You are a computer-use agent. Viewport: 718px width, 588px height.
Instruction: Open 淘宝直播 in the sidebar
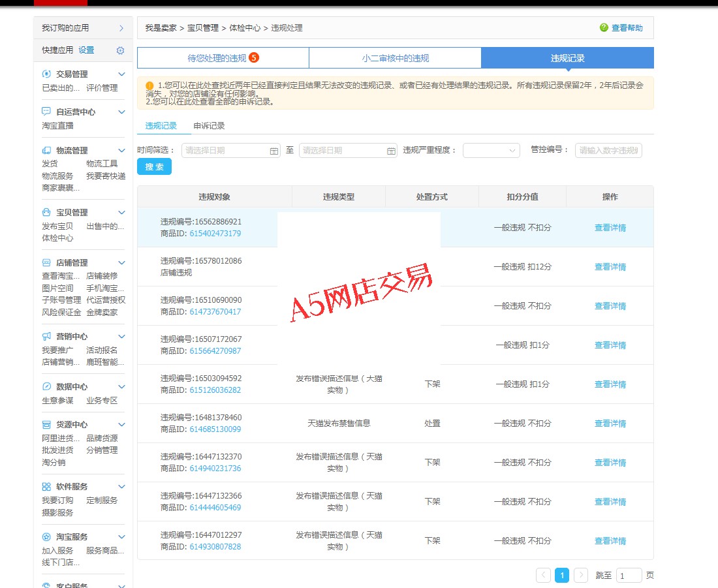pos(57,125)
